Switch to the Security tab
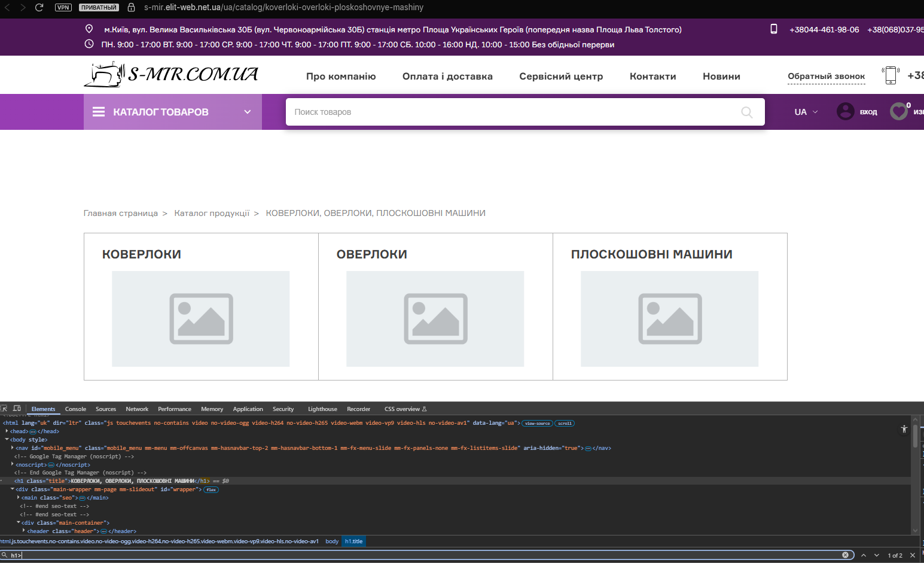Viewport: 924px width, 563px height. pos(283,409)
